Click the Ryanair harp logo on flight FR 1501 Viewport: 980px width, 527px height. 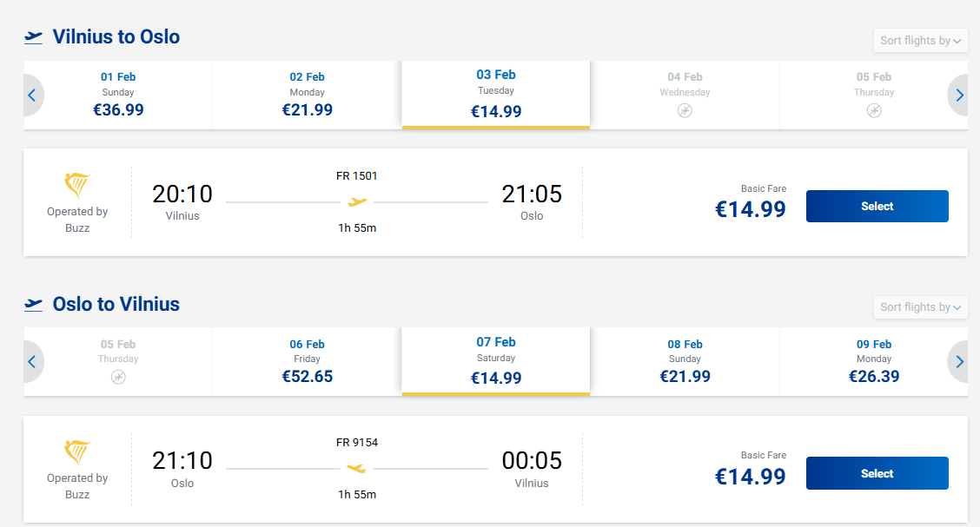(77, 185)
